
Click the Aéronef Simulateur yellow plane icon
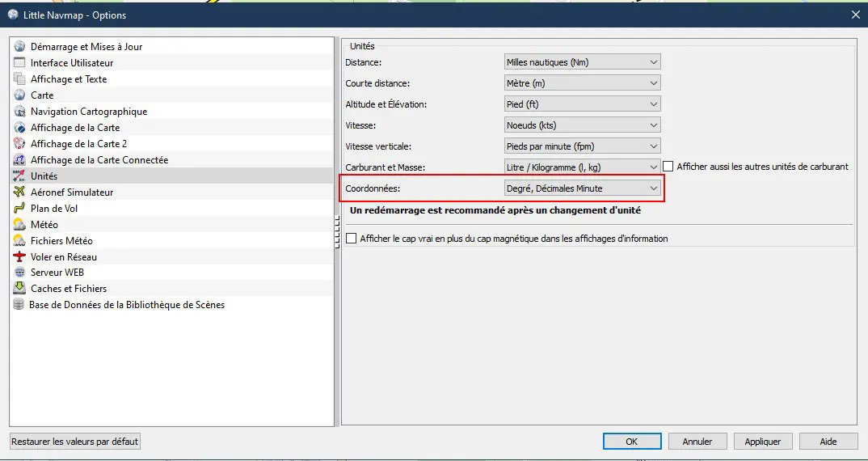point(20,192)
